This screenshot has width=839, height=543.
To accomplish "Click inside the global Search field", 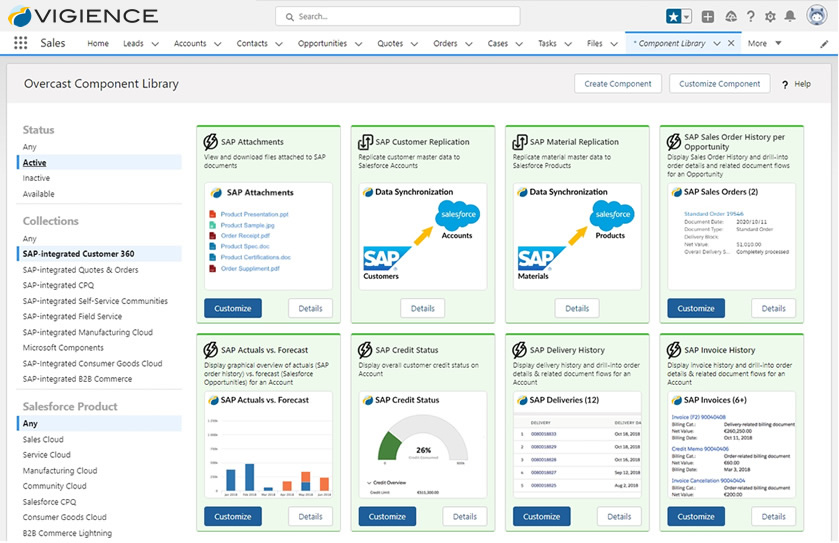I will 398,17.
